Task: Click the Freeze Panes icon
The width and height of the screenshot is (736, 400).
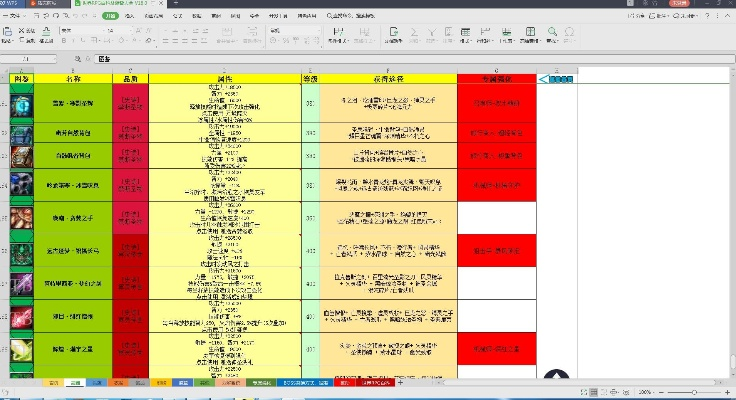Action: pos(530,32)
